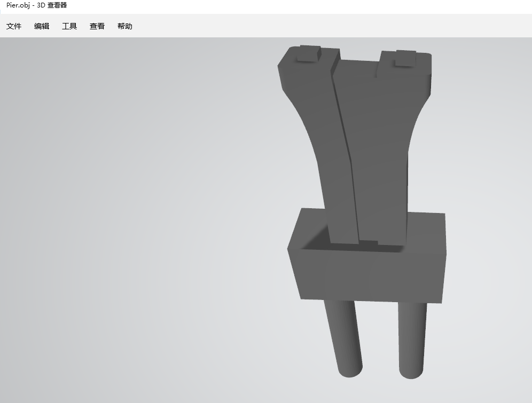Open the 编辑 (Edit) menu
The width and height of the screenshot is (532, 403).
click(x=42, y=26)
